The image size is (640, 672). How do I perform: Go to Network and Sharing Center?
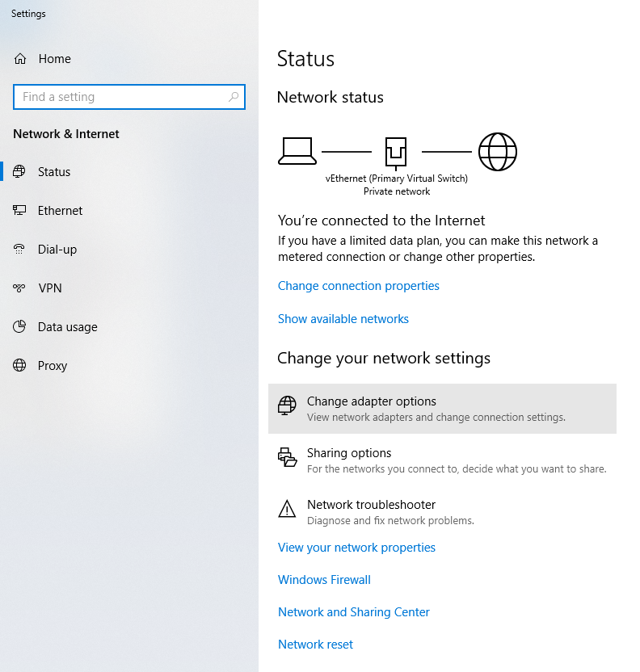click(353, 612)
